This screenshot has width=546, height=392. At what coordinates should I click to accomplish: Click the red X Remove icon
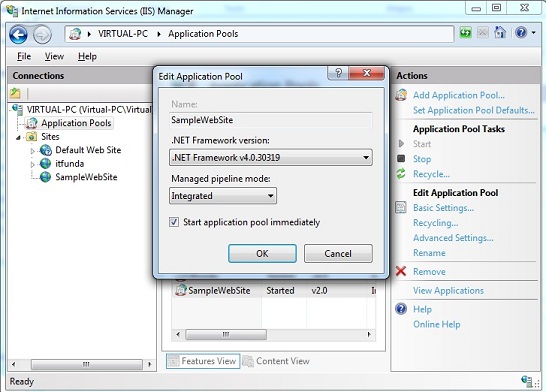click(x=401, y=271)
